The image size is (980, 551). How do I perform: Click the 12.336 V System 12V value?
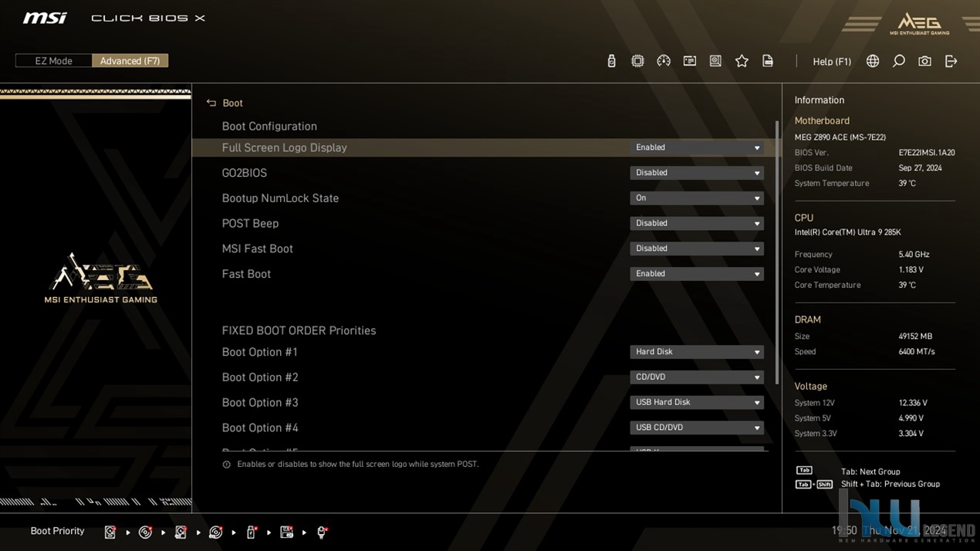[x=913, y=403]
